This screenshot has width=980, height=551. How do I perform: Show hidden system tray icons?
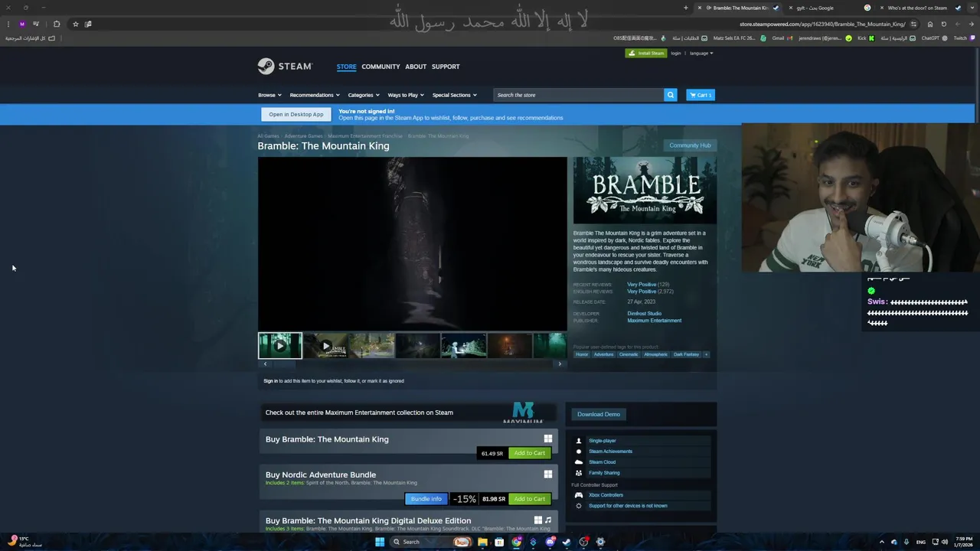pos(882,542)
